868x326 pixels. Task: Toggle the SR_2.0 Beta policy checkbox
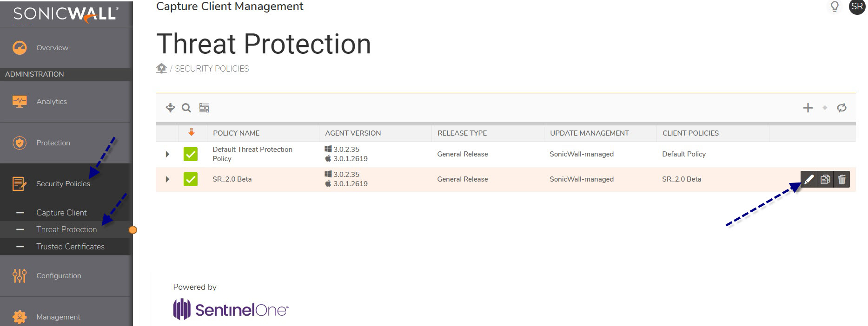click(x=191, y=179)
